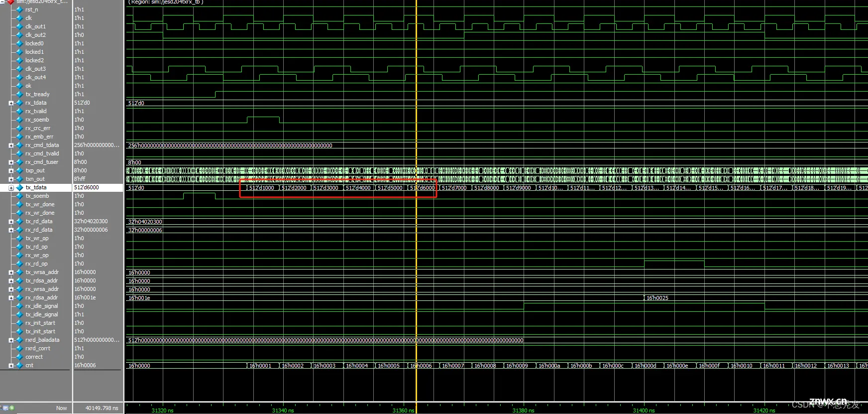Click the rxrd_baladata value 512'h000000000...
The image size is (868, 414).
tap(97, 340)
